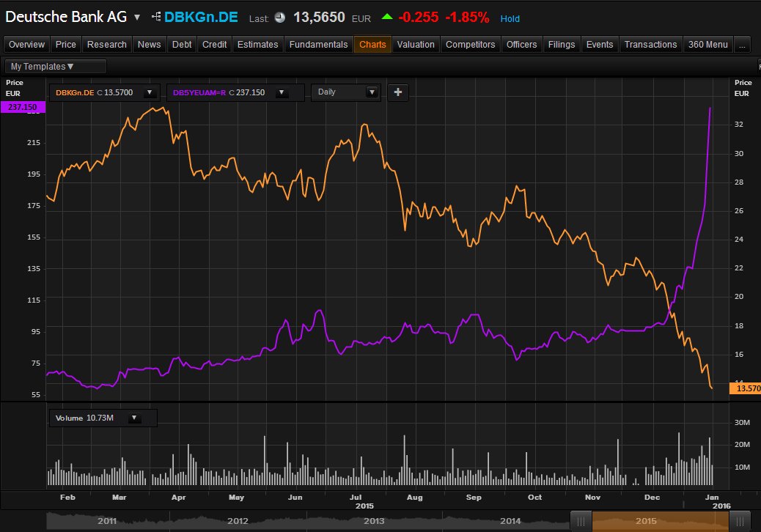Click the -0.255 change value
761x532 pixels.
point(419,18)
